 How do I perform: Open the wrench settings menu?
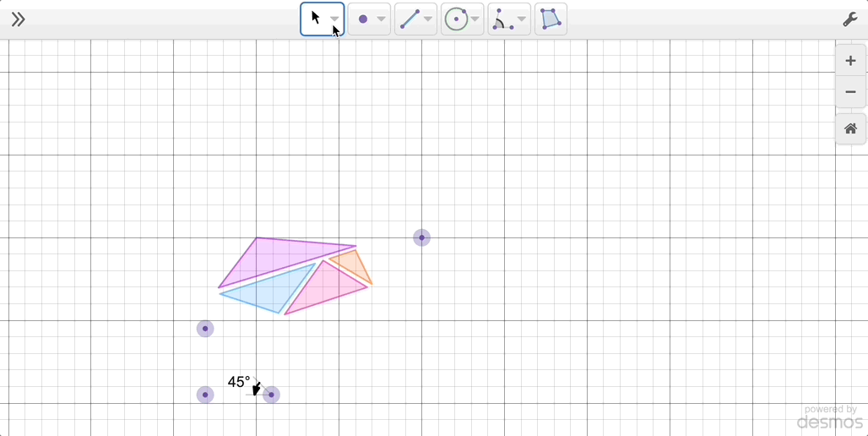(x=849, y=19)
